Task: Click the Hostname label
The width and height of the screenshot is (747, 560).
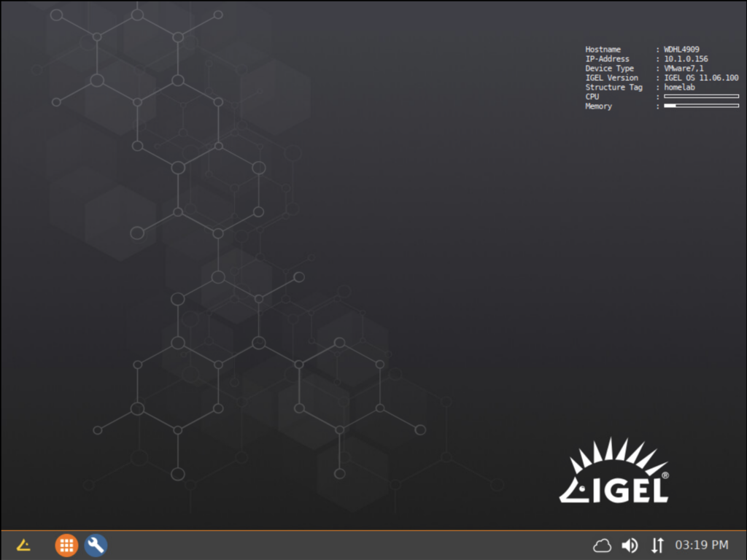Action: coord(603,50)
